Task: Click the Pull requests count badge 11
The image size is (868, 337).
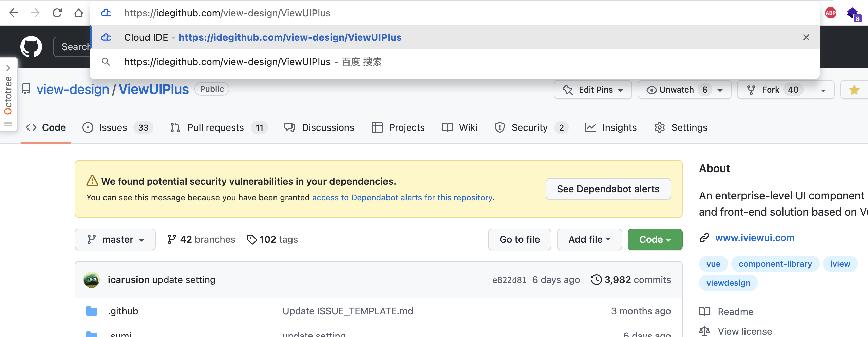Action: click(x=260, y=128)
